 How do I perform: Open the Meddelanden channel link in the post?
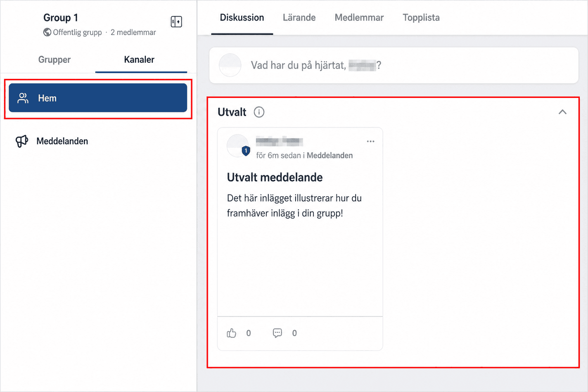pyautogui.click(x=330, y=155)
